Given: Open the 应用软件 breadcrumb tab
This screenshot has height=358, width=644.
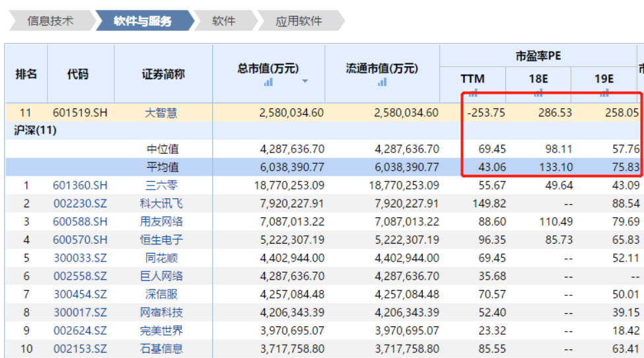Looking at the screenshot, I should click(x=299, y=21).
